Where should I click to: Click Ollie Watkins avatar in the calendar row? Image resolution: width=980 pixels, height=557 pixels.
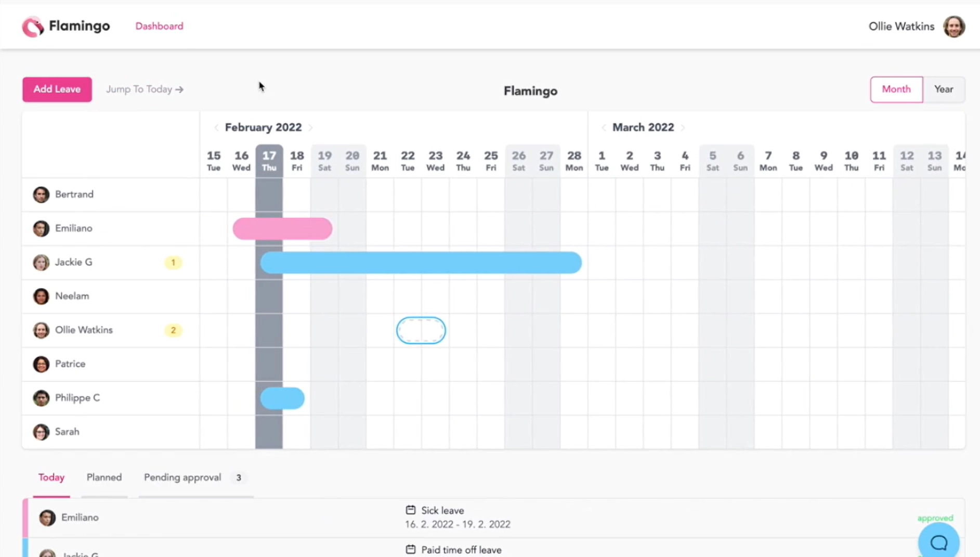click(41, 330)
